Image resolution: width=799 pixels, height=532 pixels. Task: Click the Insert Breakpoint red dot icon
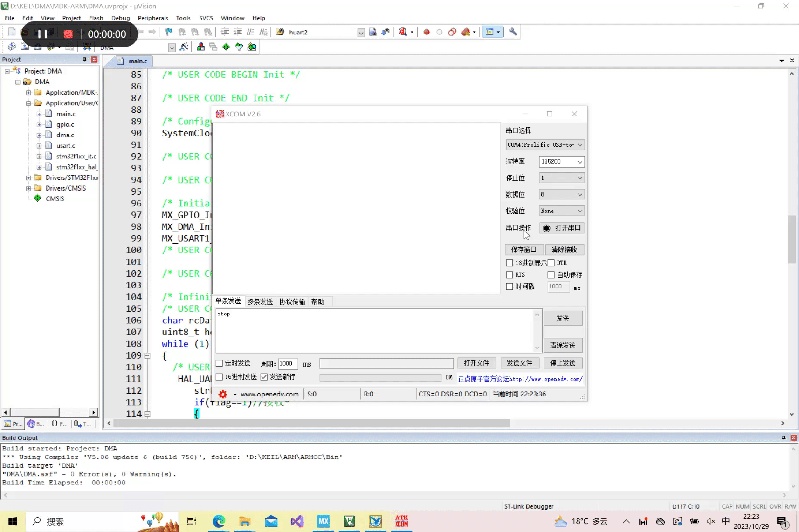427,32
